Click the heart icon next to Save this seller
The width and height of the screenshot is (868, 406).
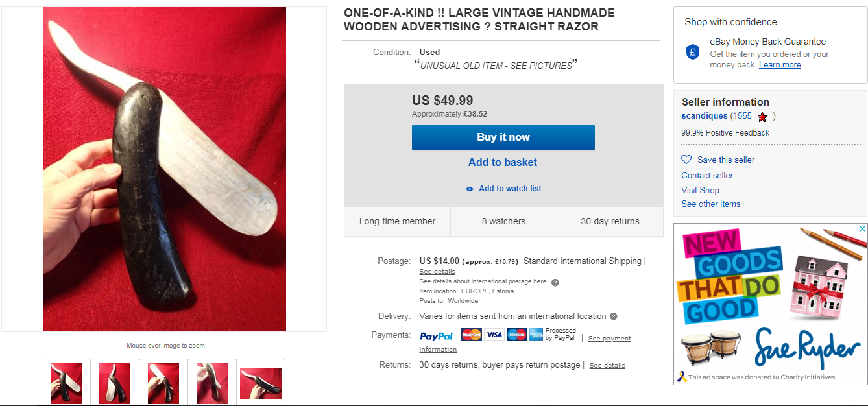tap(686, 160)
